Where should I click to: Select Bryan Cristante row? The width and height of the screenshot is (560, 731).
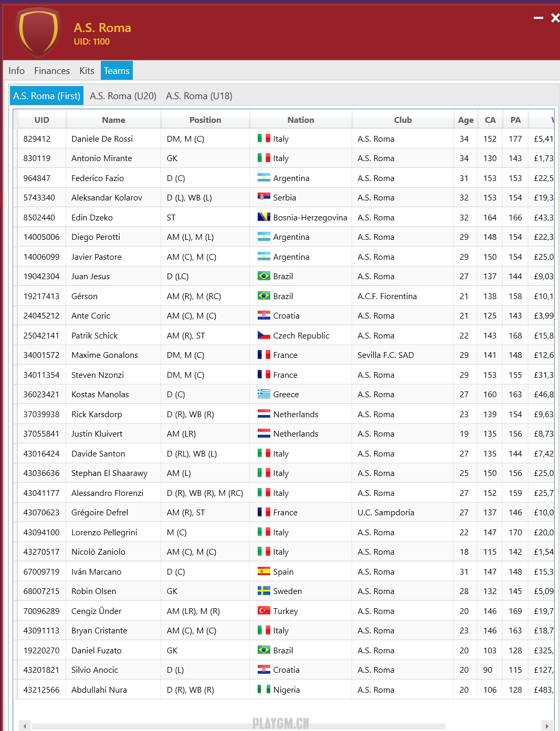286,631
